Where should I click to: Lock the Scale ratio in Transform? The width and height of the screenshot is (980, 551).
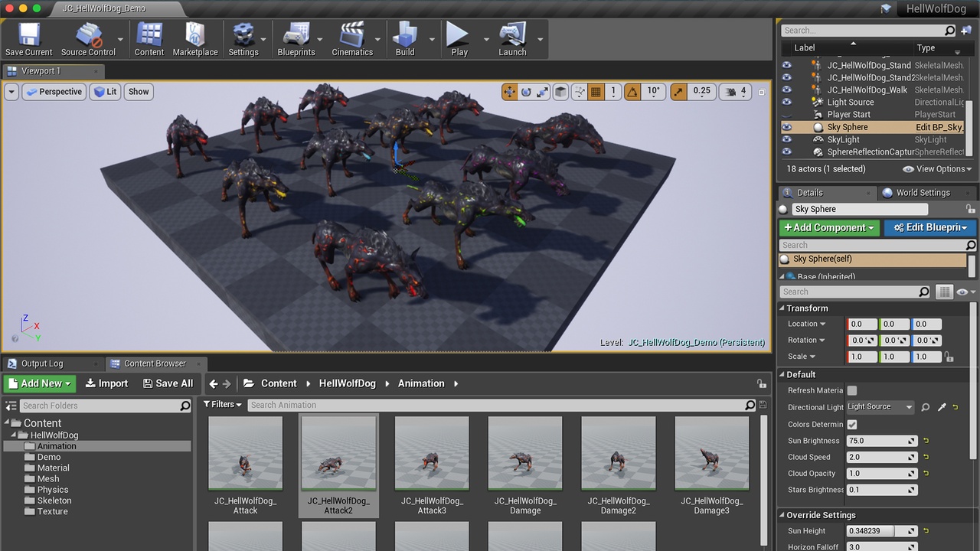coord(949,357)
